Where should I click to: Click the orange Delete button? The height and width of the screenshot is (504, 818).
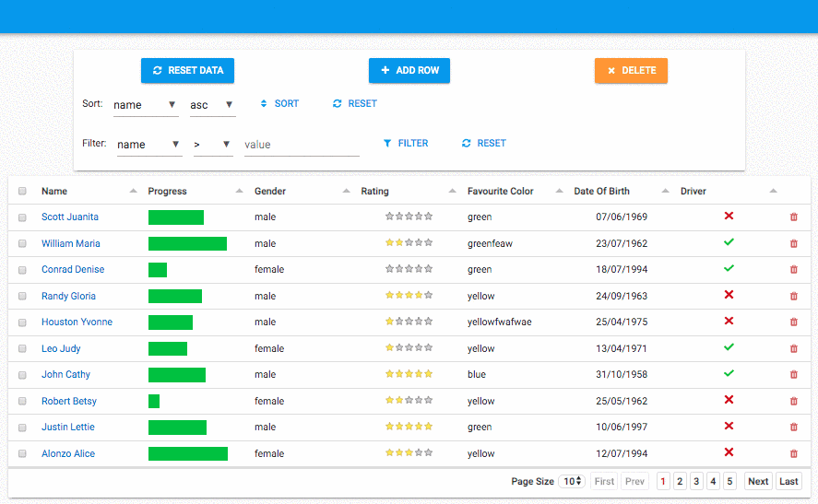coord(631,70)
